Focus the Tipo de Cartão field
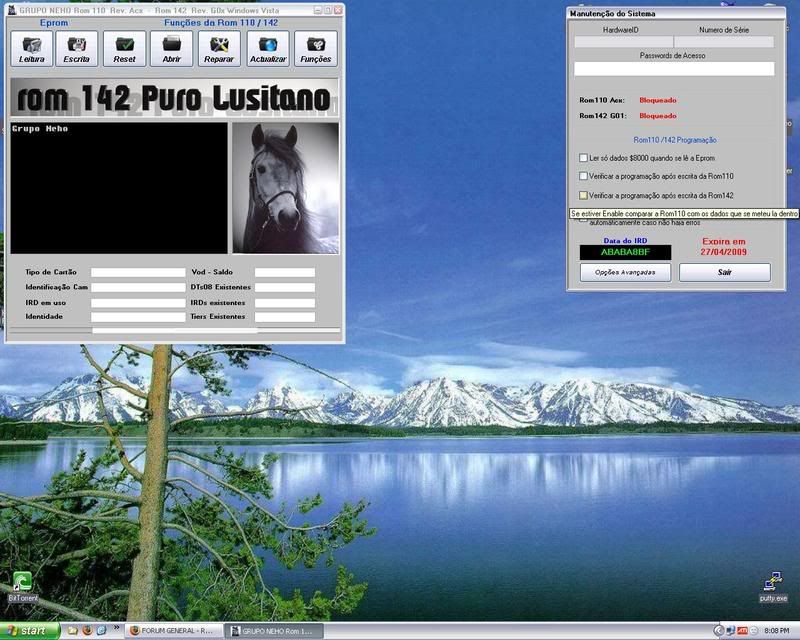The width and height of the screenshot is (800, 640). pyautogui.click(x=138, y=272)
